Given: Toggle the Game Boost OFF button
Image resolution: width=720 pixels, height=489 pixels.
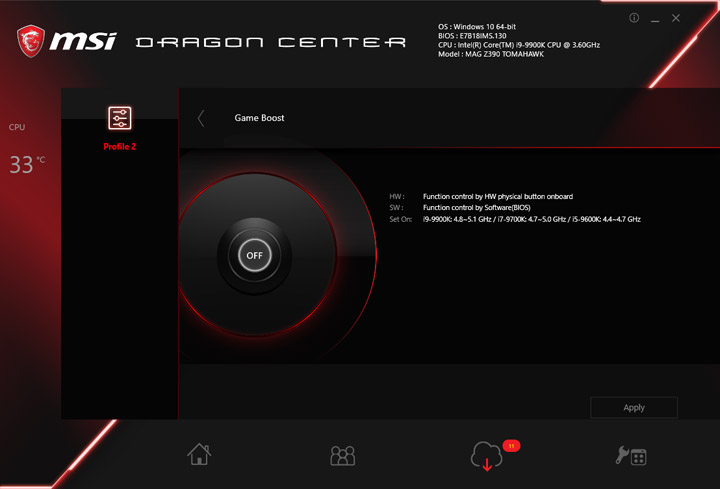Looking at the screenshot, I should coord(254,255).
